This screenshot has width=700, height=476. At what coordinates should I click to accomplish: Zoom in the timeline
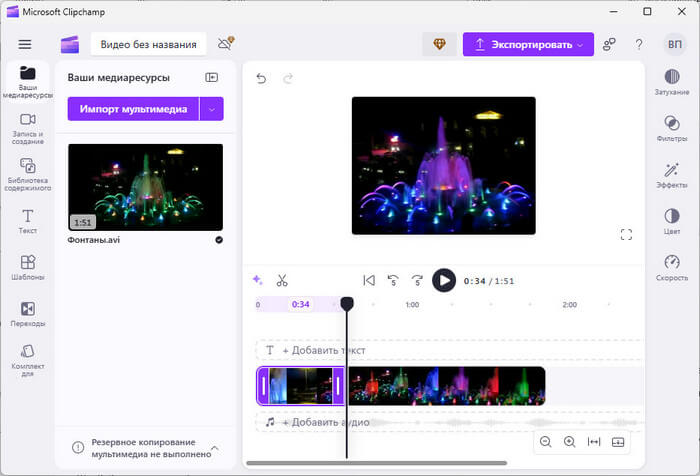(x=569, y=442)
